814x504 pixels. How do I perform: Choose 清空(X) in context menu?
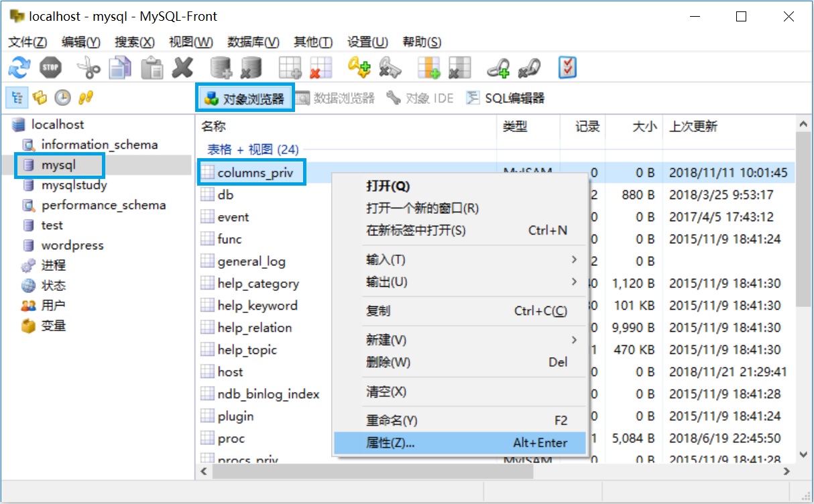pos(459,391)
